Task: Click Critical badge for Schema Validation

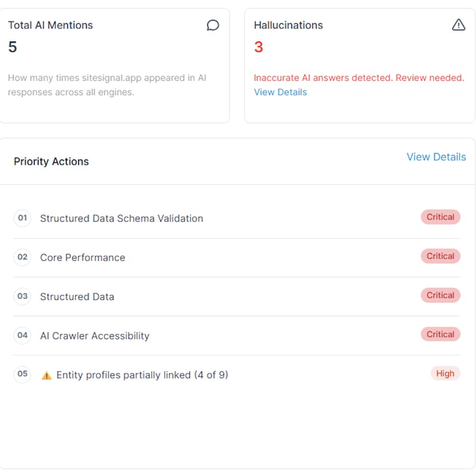Action: tap(440, 217)
